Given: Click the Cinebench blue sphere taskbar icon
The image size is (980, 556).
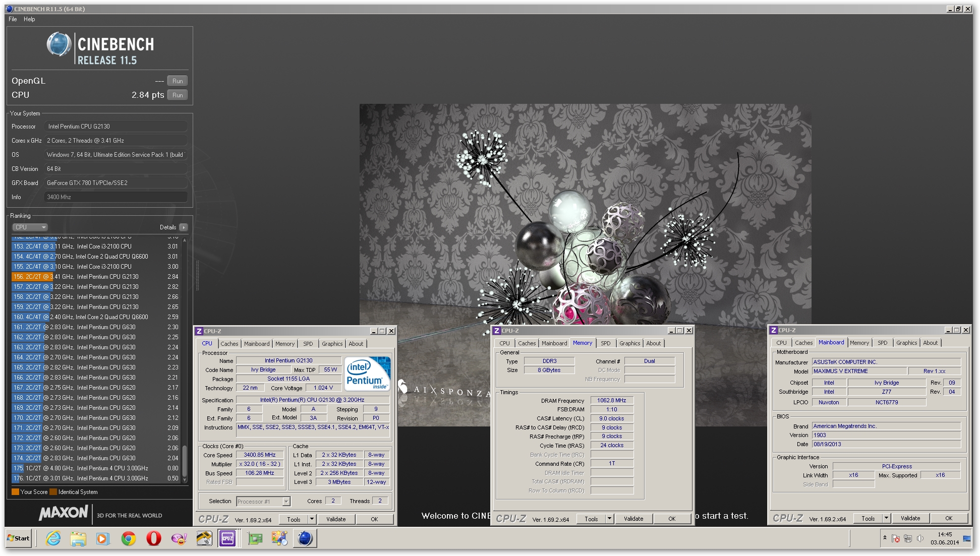Looking at the screenshot, I should coord(305,538).
